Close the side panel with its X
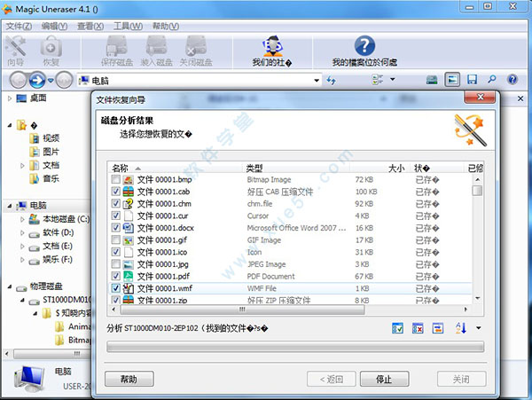The width and height of the screenshot is (532, 400). click(x=520, y=98)
